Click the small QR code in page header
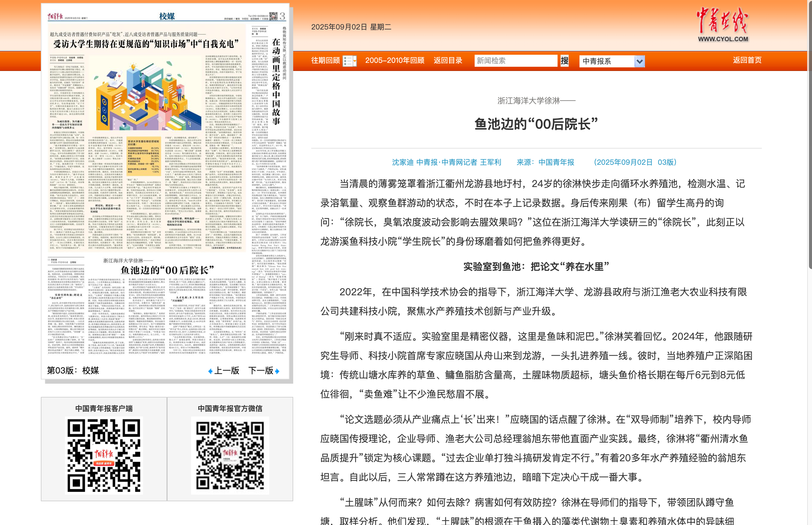Image resolution: width=812 pixels, height=525 pixels. coord(273,16)
